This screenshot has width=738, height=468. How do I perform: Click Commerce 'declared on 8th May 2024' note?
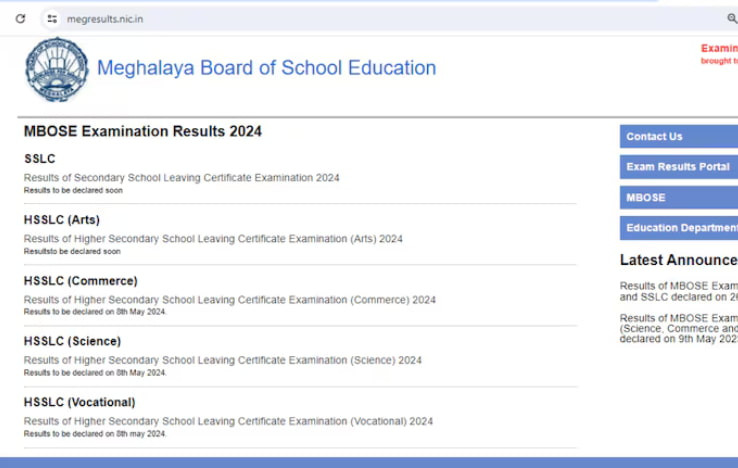95,312
